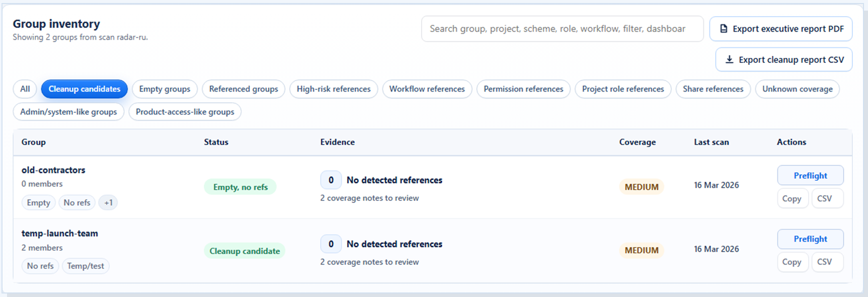Click MEDIUM coverage badge for temp-launch-team
This screenshot has height=297, width=868.
(x=642, y=250)
